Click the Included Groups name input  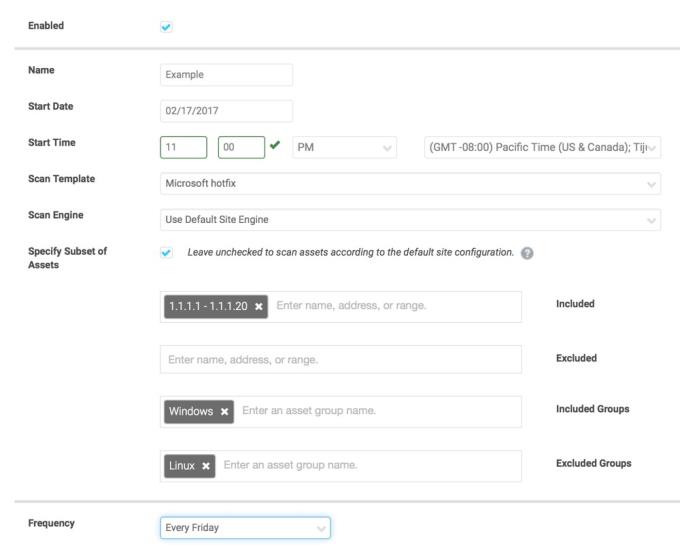coord(375,411)
